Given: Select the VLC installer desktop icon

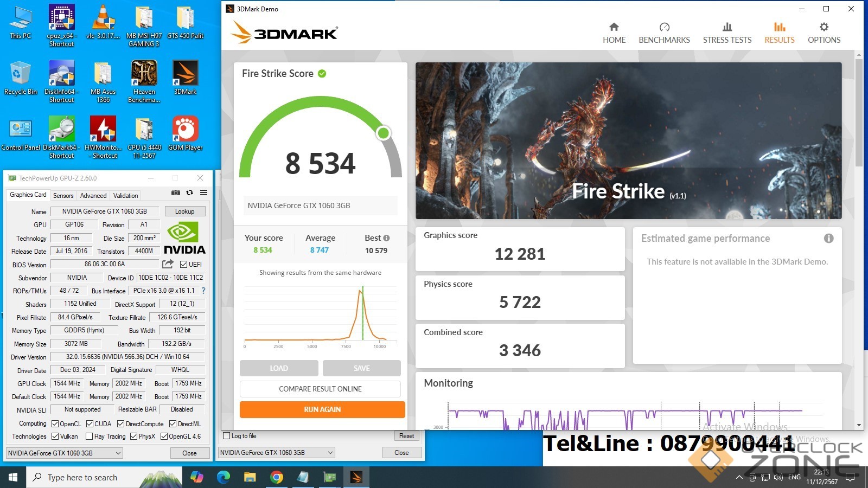Looking at the screenshot, I should point(103,23).
